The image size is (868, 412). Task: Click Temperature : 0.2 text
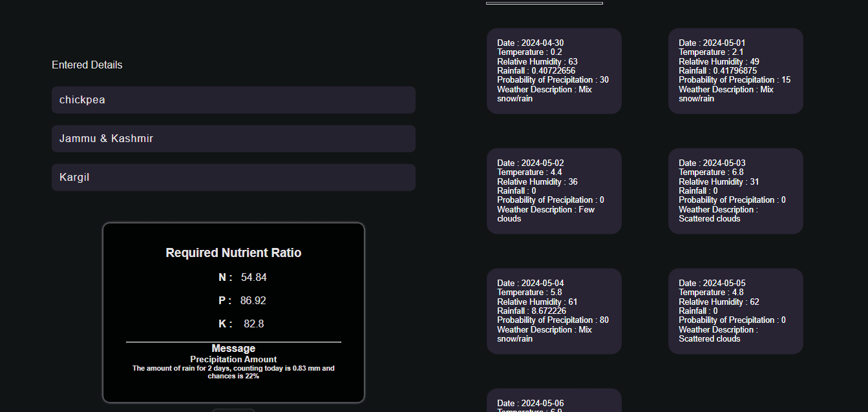coord(529,52)
